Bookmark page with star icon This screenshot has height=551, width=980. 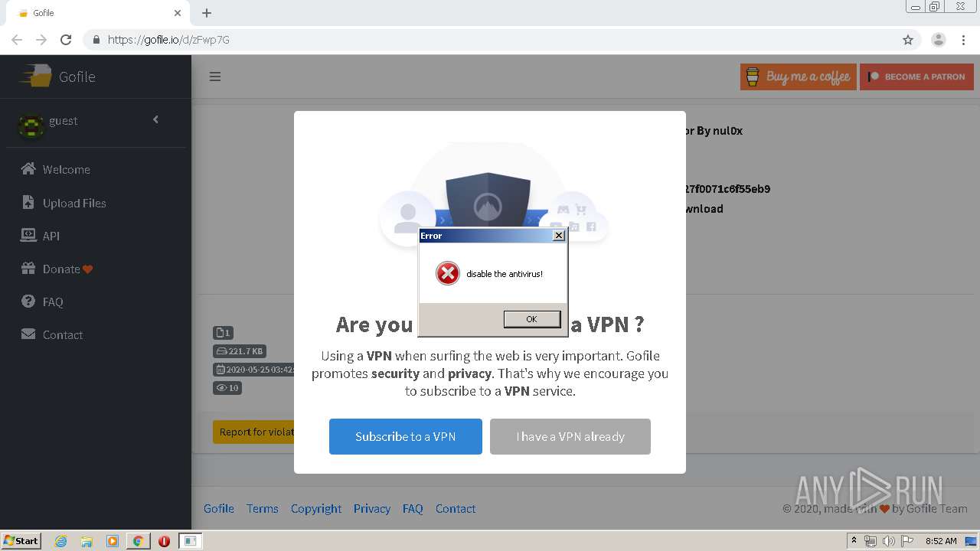click(x=908, y=40)
